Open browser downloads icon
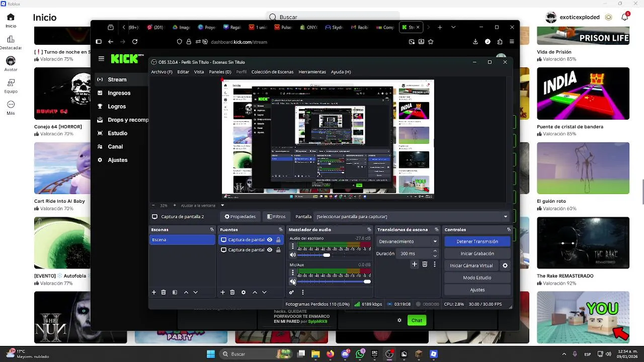The height and width of the screenshot is (362, 644). (475, 42)
